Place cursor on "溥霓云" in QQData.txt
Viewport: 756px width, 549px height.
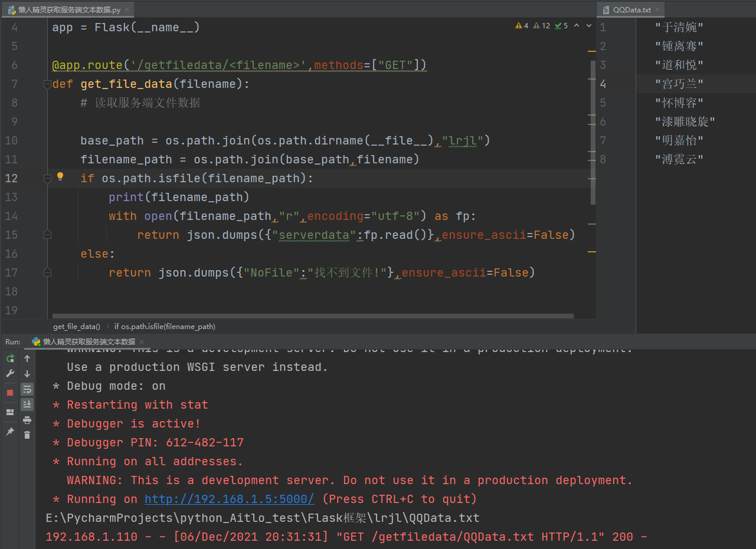click(x=679, y=159)
